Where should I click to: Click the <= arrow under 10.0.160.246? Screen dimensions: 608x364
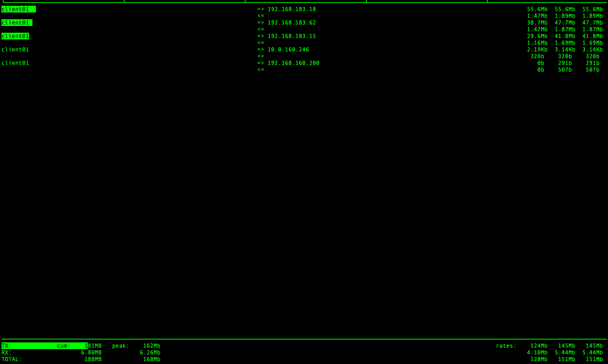point(260,56)
